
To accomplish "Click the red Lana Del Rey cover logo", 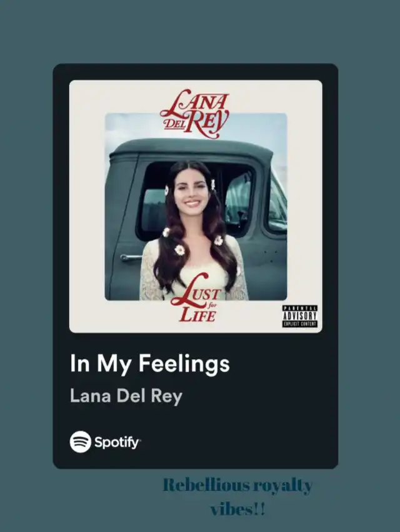I will (x=195, y=114).
